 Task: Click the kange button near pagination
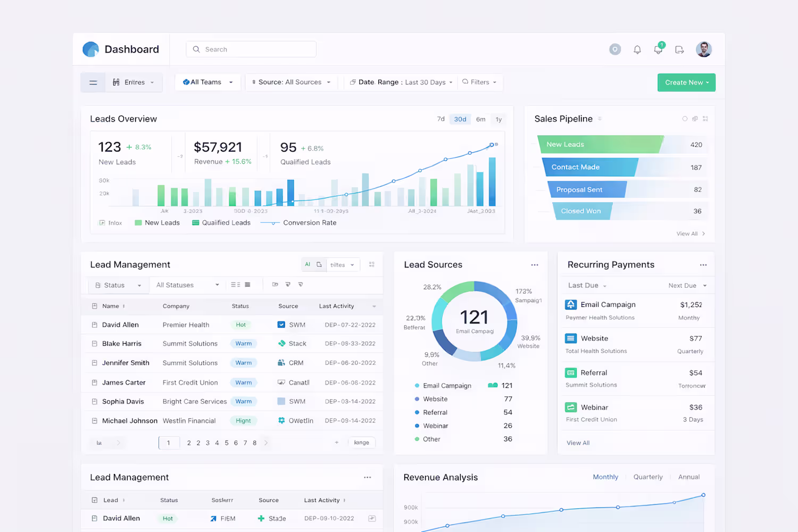point(362,443)
